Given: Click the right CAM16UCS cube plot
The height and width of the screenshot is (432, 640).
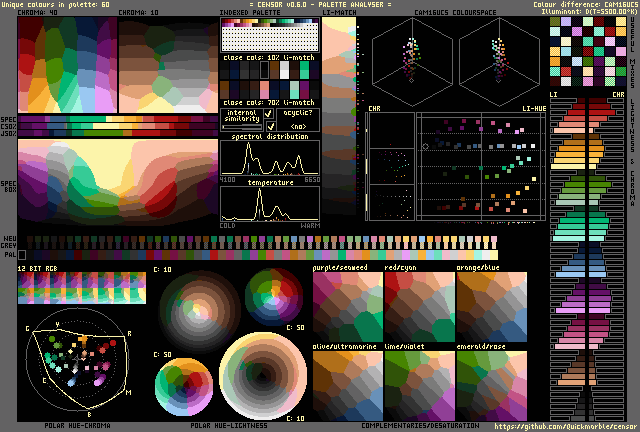Looking at the screenshot, I should tap(499, 62).
